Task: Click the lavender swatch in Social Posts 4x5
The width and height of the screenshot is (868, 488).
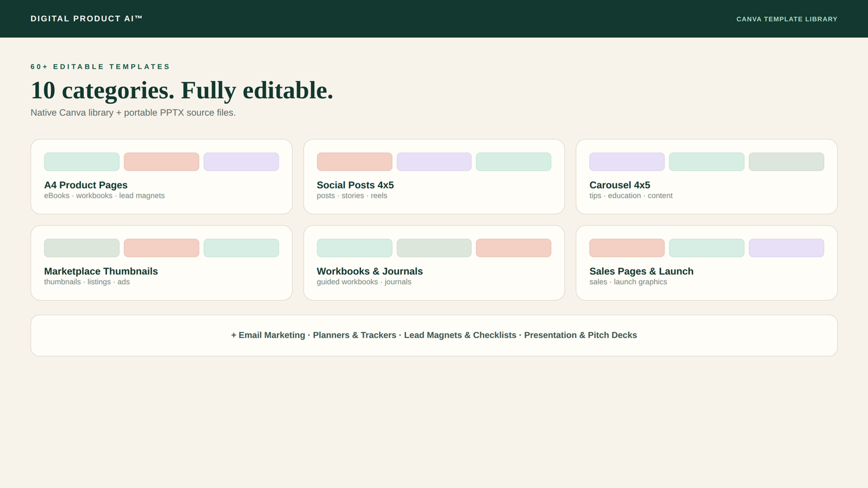Action: pyautogui.click(x=434, y=162)
